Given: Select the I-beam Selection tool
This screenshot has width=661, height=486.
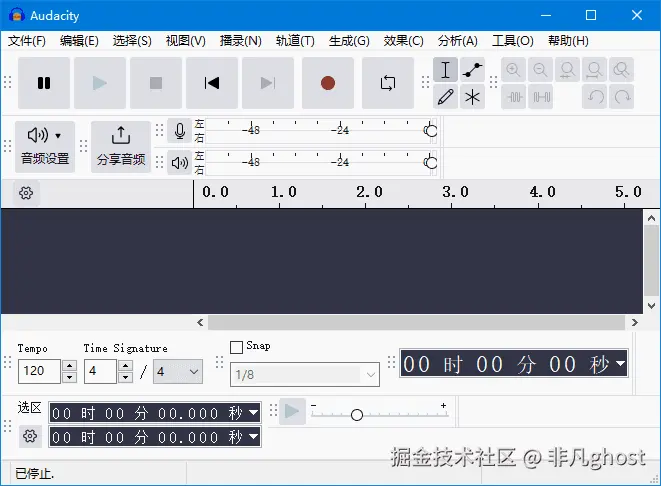Looking at the screenshot, I should [x=445, y=70].
